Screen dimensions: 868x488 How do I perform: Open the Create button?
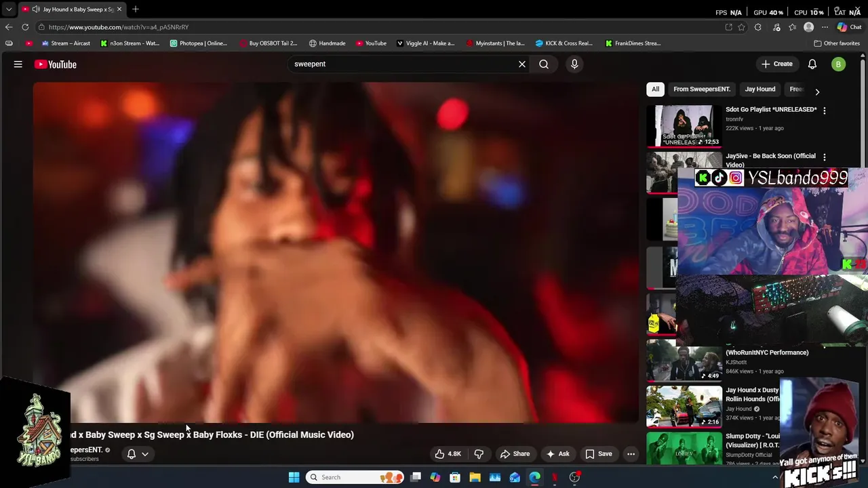coord(777,64)
